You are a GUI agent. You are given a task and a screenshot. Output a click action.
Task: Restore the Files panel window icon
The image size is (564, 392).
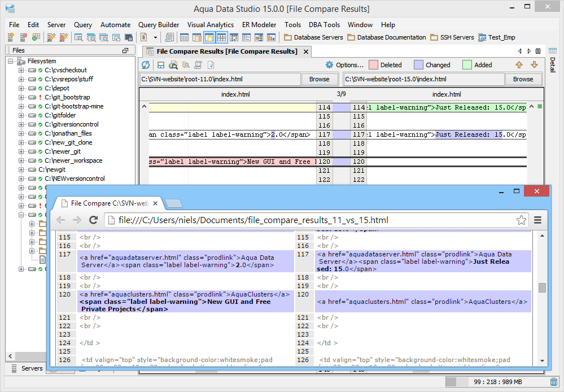125,50
